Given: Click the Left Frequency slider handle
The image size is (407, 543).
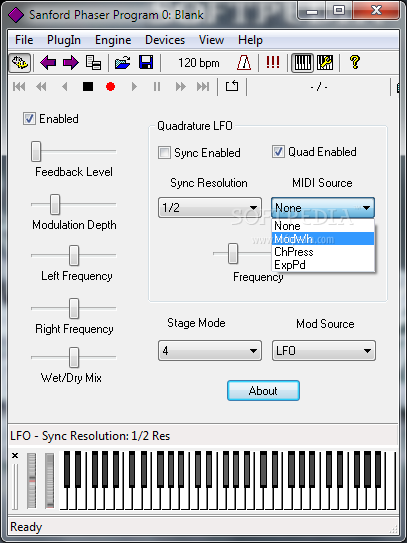Looking at the screenshot, I should (x=74, y=256).
